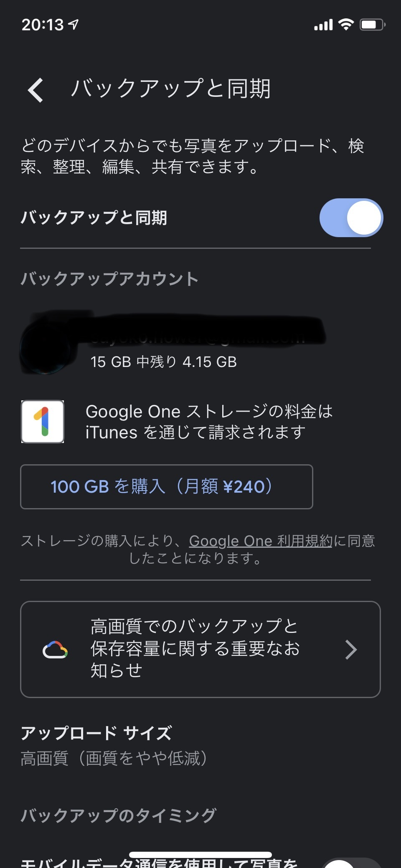Tap the location arrow beside the clock
This screenshot has height=868, width=401.
point(74,25)
